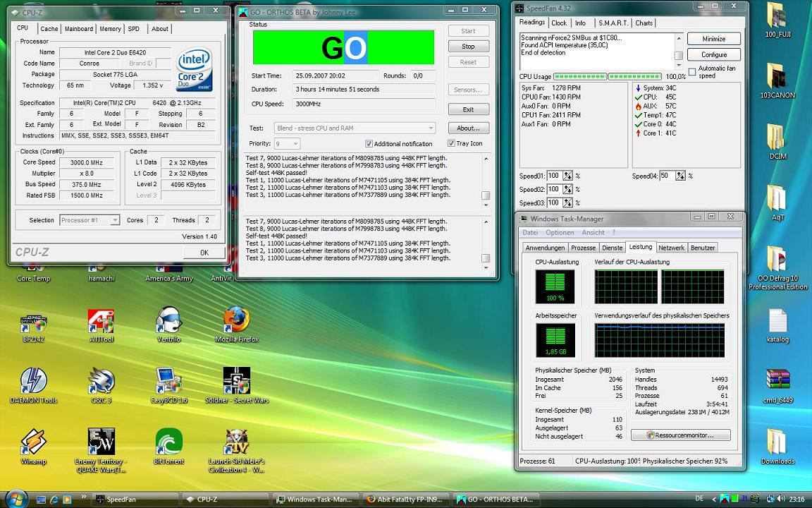
Task: Click the Ressourcenmonitor button
Action: [x=680, y=435]
